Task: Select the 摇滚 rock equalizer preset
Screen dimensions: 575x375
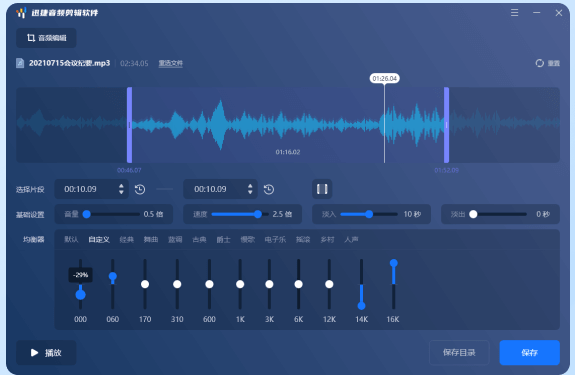Action: [303, 239]
